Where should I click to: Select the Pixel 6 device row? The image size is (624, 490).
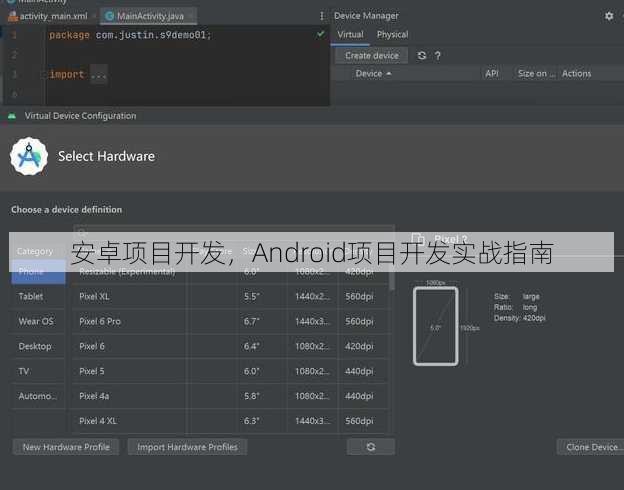(230, 346)
